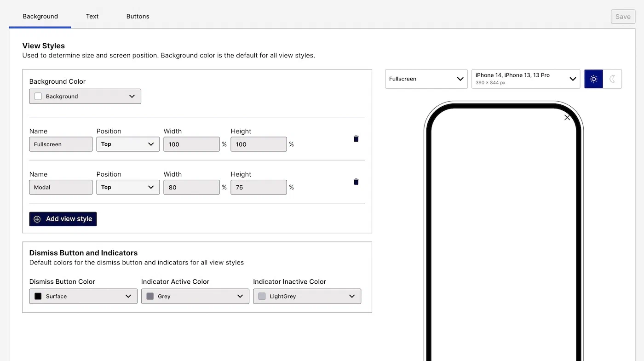Image resolution: width=644 pixels, height=361 pixels.
Task: Delete the Fullscreen view style row
Action: [356, 139]
